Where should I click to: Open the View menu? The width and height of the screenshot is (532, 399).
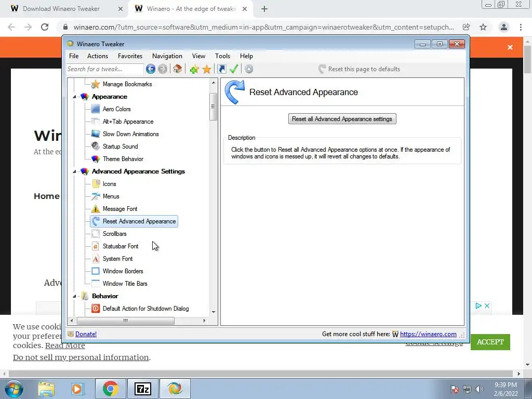click(198, 56)
